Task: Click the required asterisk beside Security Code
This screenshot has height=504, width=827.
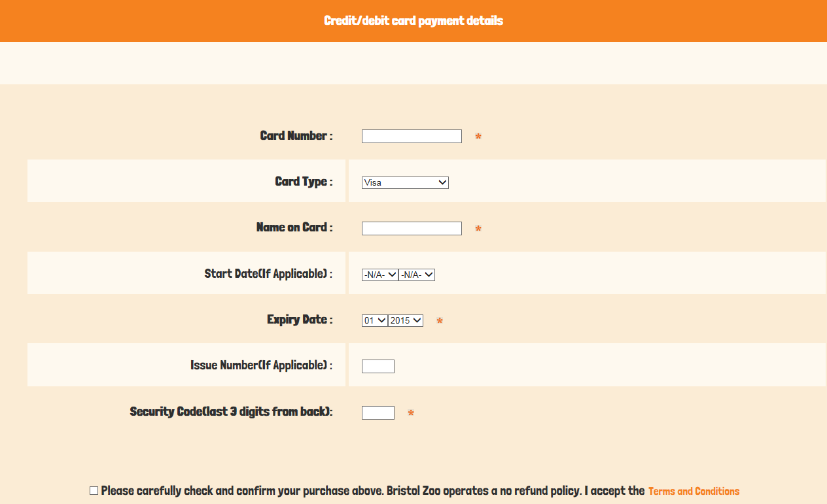Action: click(x=411, y=414)
